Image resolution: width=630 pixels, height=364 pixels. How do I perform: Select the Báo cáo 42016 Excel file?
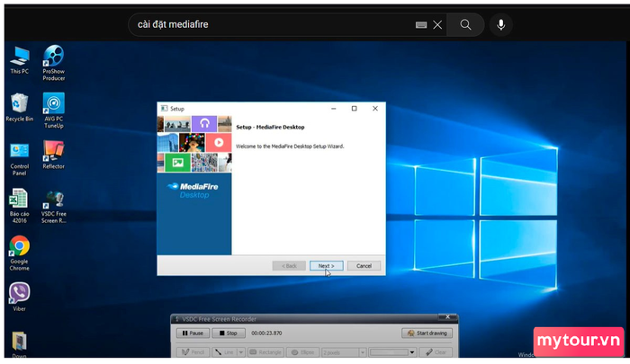[19, 206]
